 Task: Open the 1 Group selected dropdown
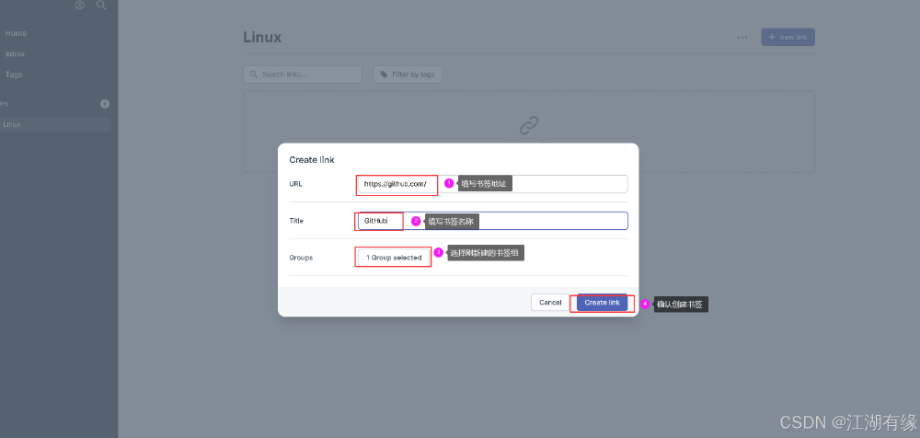[x=393, y=257]
